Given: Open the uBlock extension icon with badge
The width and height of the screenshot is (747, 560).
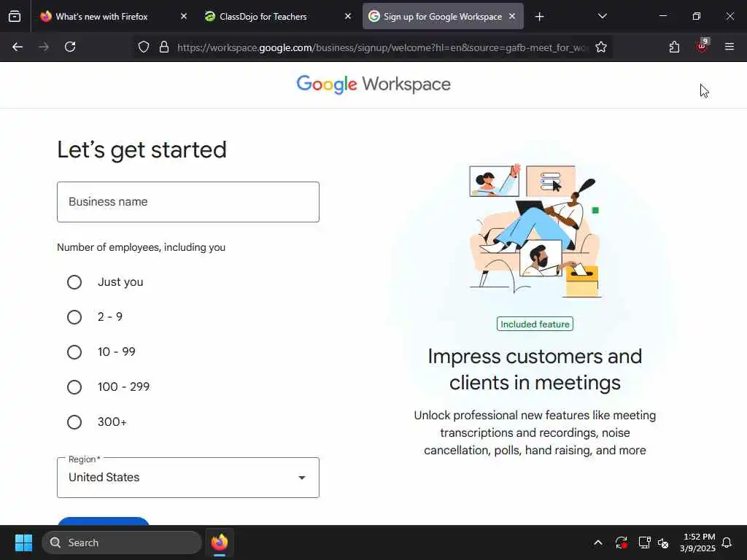Looking at the screenshot, I should pyautogui.click(x=703, y=46).
